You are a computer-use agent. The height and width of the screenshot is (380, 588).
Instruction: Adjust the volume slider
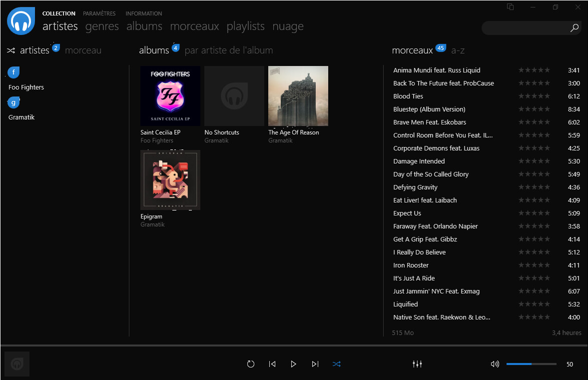[x=531, y=364]
